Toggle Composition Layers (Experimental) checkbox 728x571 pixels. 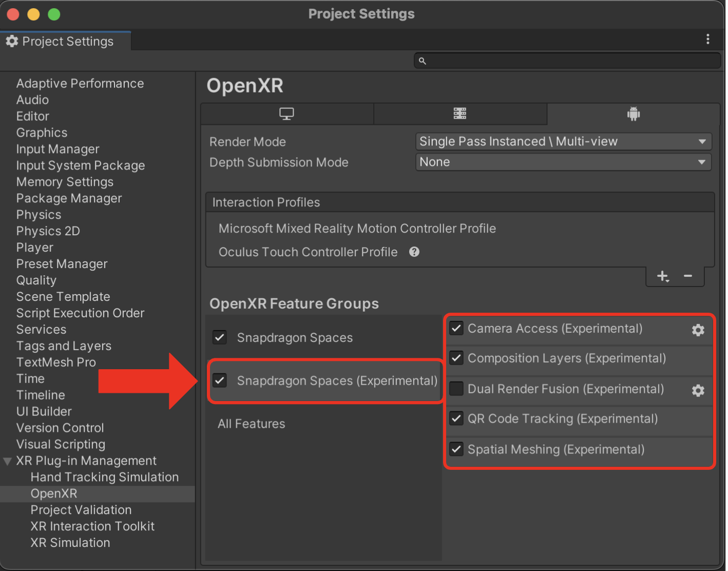(456, 358)
